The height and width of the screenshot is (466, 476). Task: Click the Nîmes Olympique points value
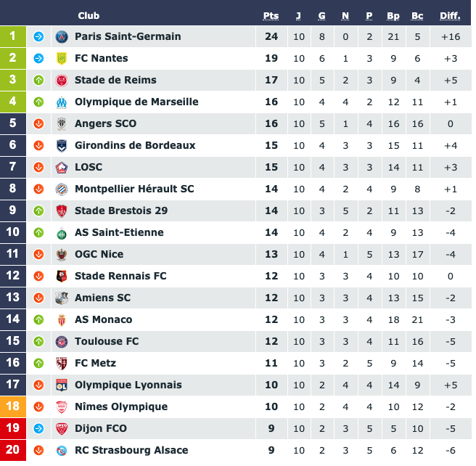point(271,406)
